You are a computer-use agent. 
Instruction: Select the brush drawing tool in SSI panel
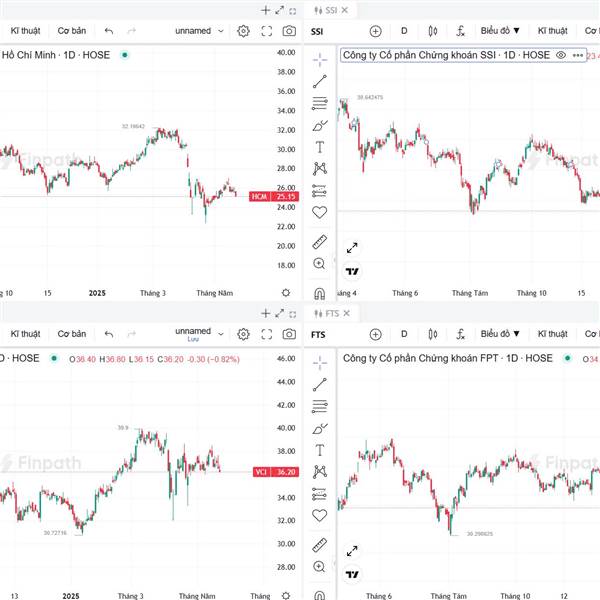coord(320,126)
